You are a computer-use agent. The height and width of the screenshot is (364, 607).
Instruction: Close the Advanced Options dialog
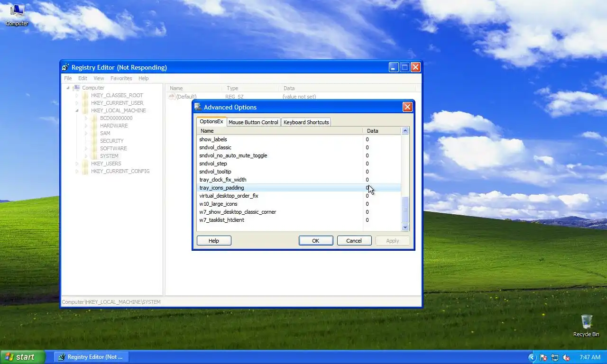point(407,107)
